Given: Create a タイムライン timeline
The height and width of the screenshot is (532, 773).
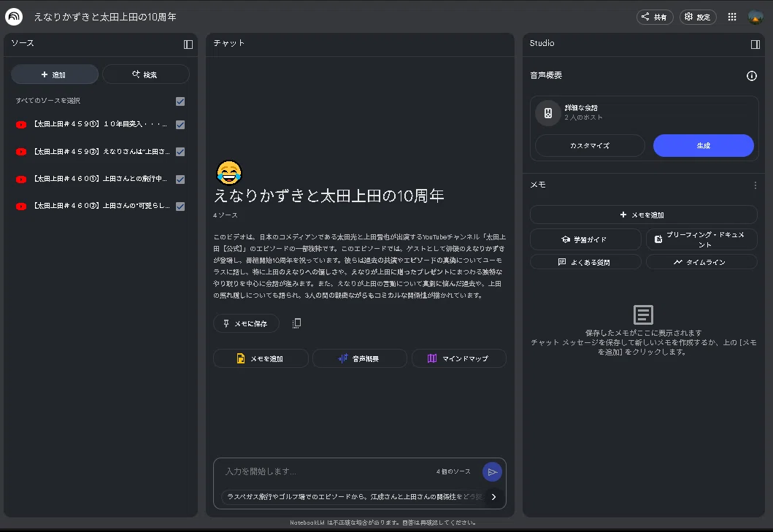Looking at the screenshot, I should point(701,262).
